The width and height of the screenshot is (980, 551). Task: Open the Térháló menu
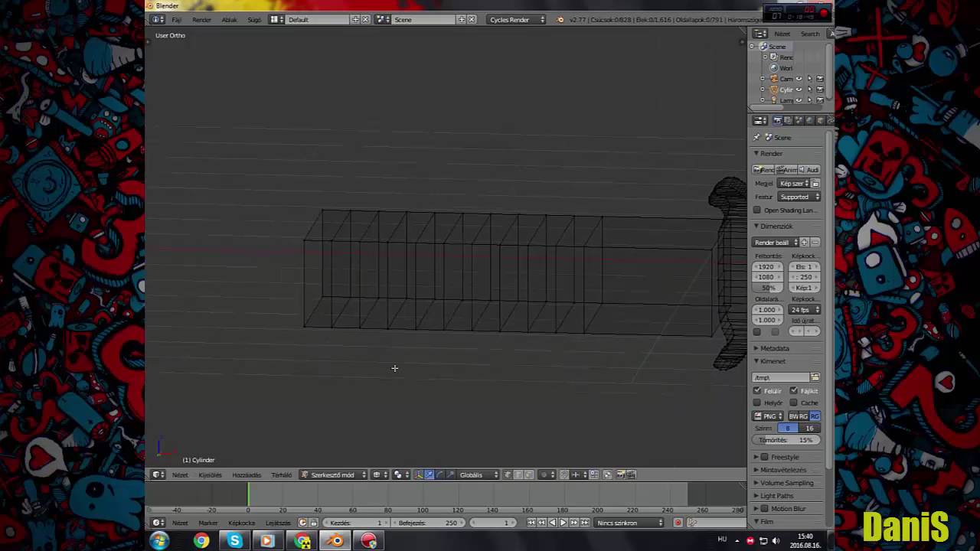(x=281, y=474)
